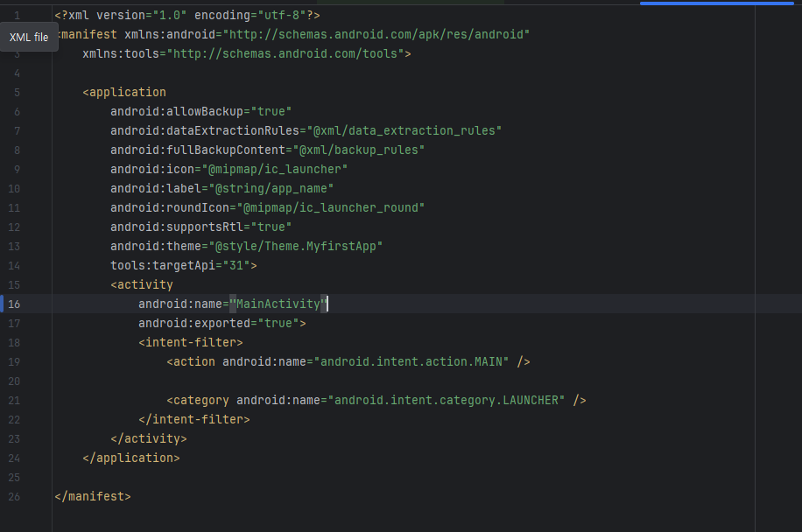Click line number 24 in the gutter
Screen dimensions: 802x532
click(14, 458)
